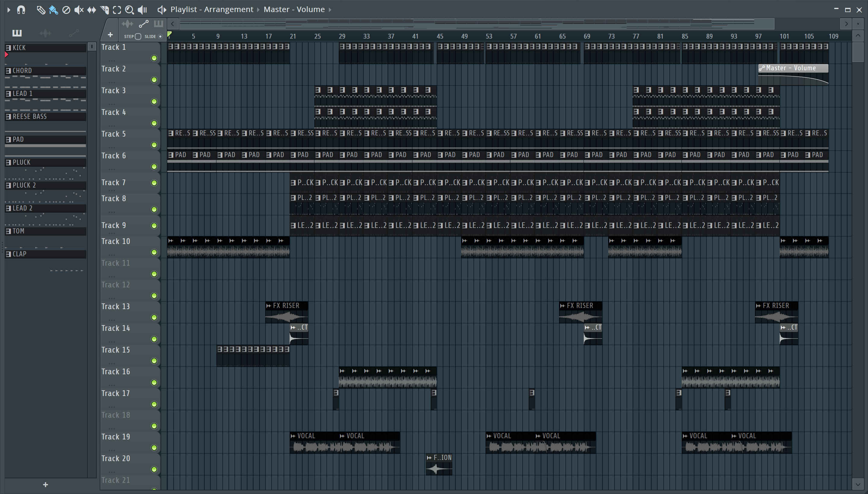Screen dimensions: 868x494
Task: Toggle the magnet snap icon
Action: [21, 10]
